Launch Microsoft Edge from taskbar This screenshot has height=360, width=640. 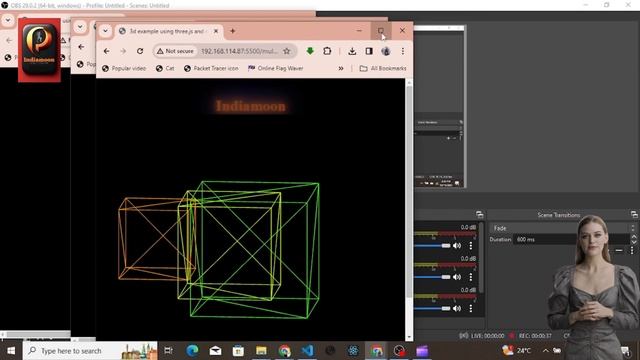[x=192, y=351]
